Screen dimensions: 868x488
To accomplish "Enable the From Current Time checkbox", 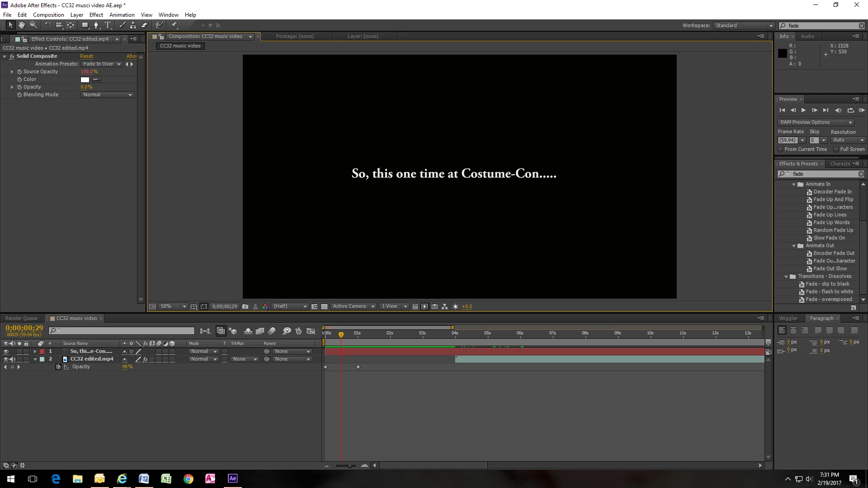I will [780, 149].
